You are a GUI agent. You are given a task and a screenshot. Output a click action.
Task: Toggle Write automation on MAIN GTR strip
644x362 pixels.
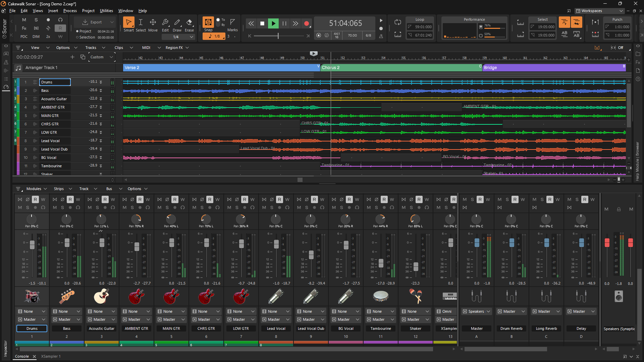182,199
